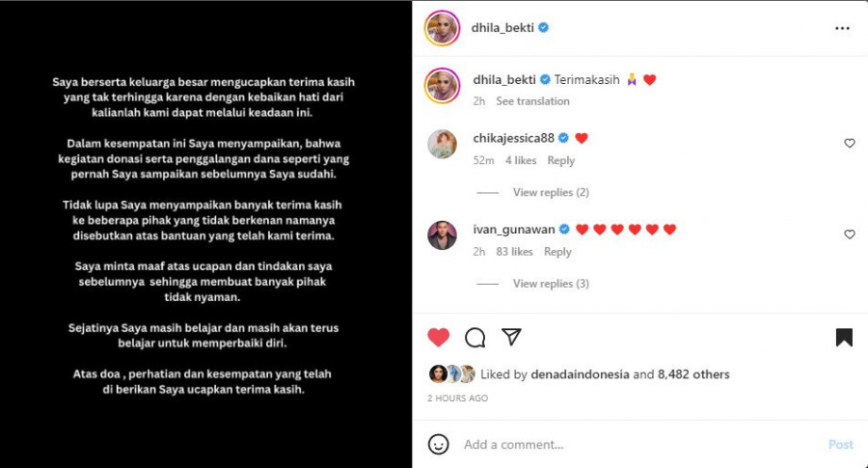Share the post via paper plane icon
The width and height of the screenshot is (868, 468).
click(x=511, y=337)
